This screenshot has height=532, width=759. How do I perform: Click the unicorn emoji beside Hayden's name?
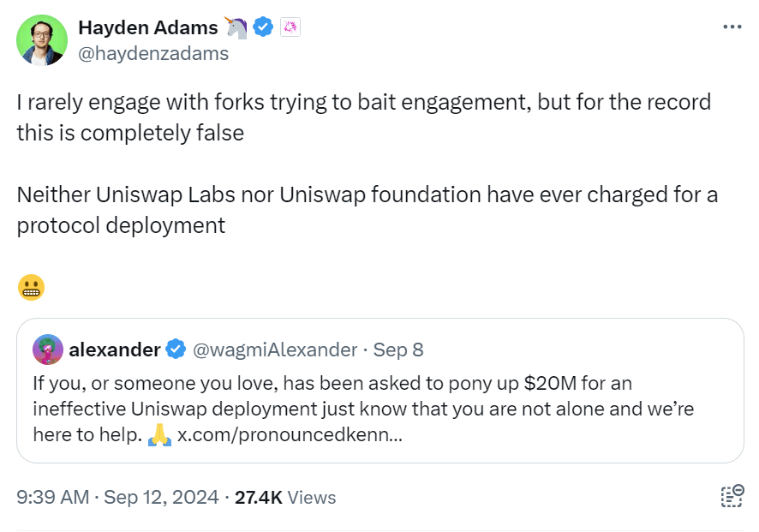(x=236, y=27)
